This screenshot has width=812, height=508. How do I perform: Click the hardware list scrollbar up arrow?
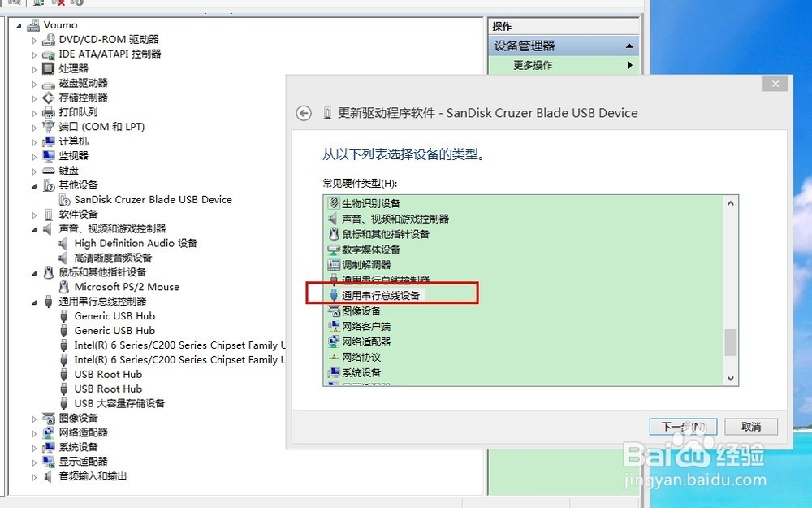(731, 203)
